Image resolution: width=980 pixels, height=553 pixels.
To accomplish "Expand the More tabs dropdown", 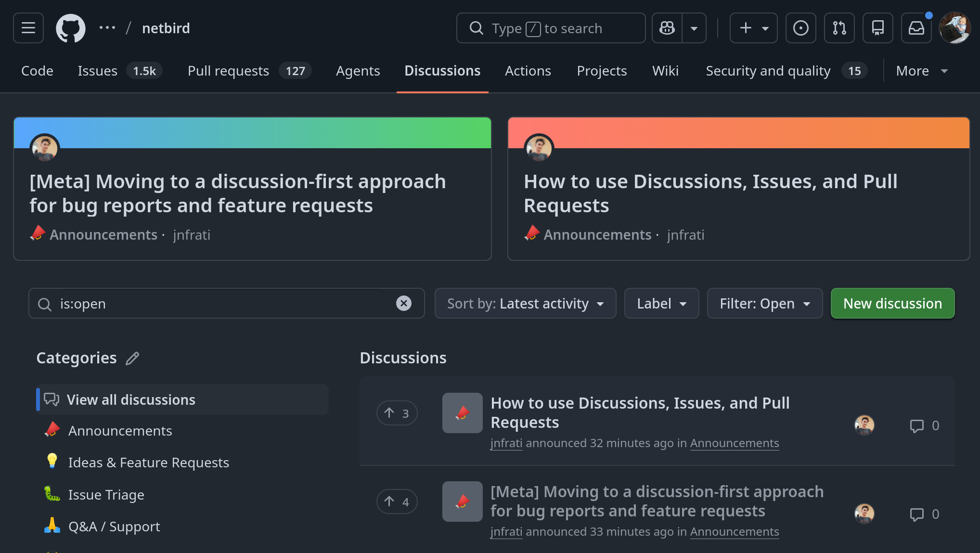I will [x=922, y=71].
